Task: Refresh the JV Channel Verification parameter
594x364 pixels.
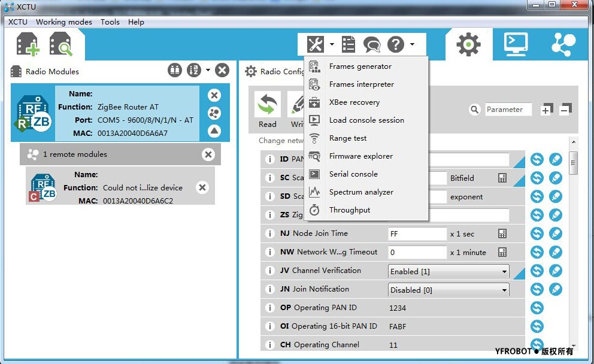Action: coord(537,271)
